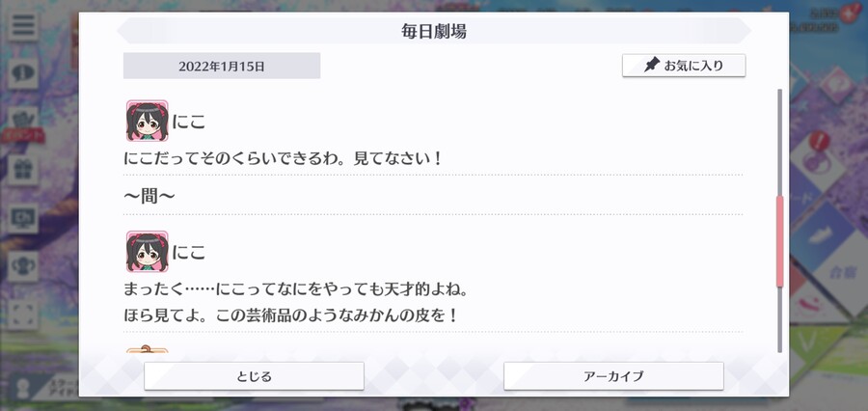Tap the red plus icon at top right
868x411 pixels.
coord(848,15)
